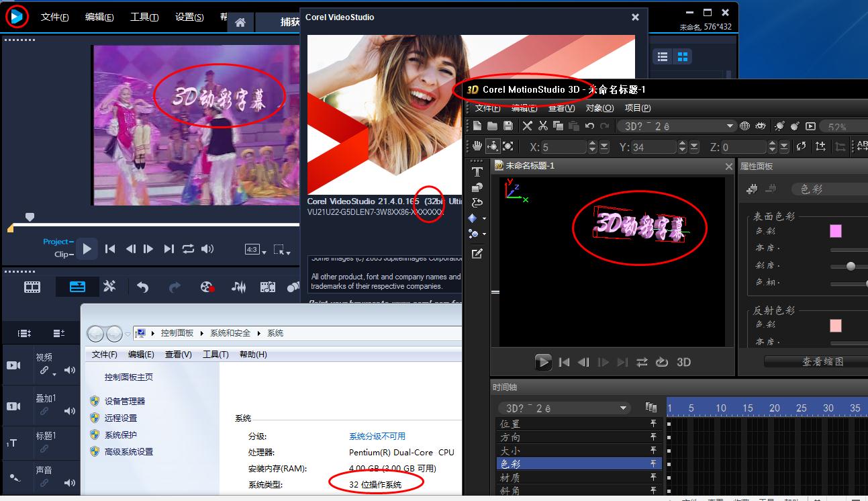The width and height of the screenshot is (868, 501).
Task: Open 远程设置 link in Control Panel
Action: point(120,418)
